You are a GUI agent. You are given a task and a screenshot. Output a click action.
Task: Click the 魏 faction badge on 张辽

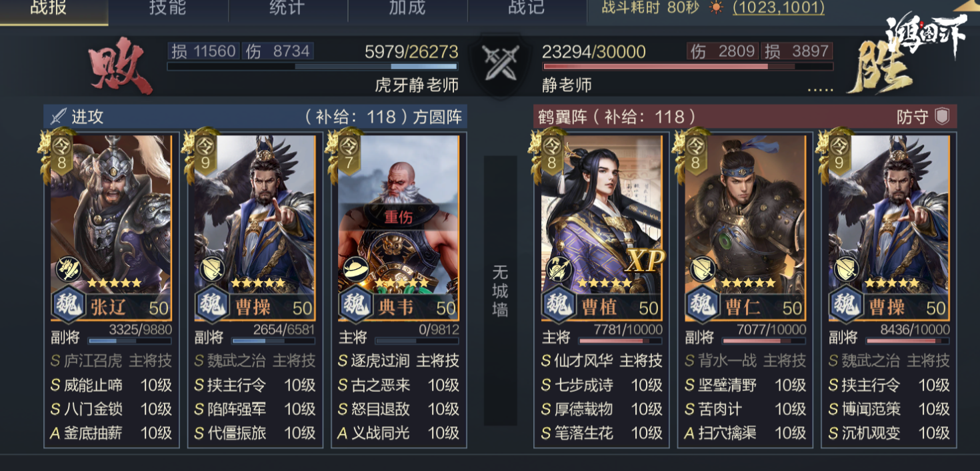[x=68, y=306]
